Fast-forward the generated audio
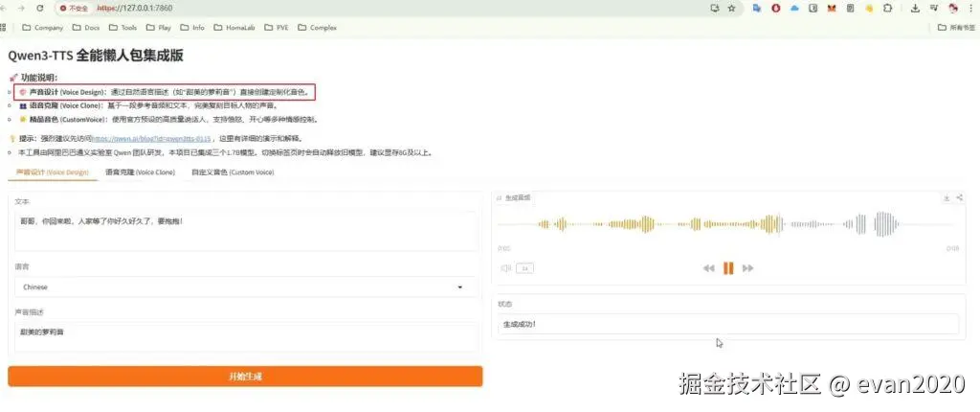 [747, 268]
